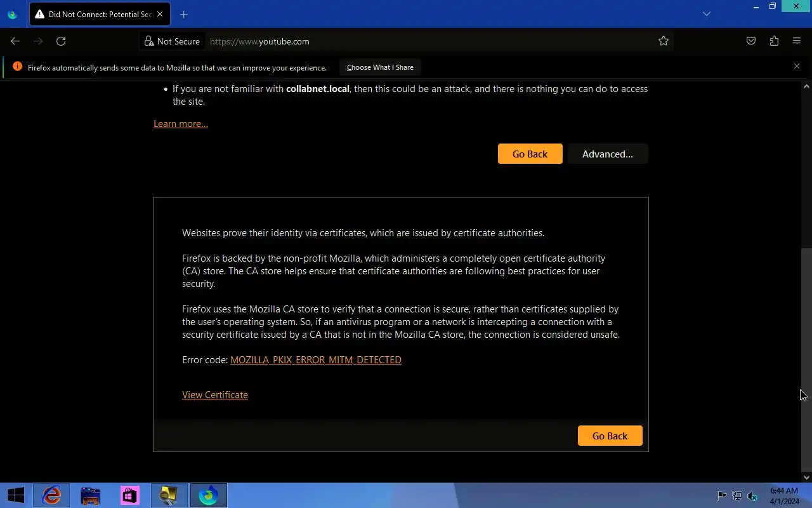Switch to the Firefox taskbar button
Viewport: 812px width, 508px height.
(x=208, y=495)
